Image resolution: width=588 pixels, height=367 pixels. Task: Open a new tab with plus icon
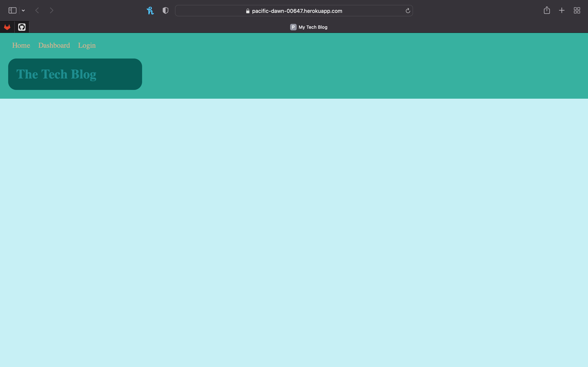(562, 10)
